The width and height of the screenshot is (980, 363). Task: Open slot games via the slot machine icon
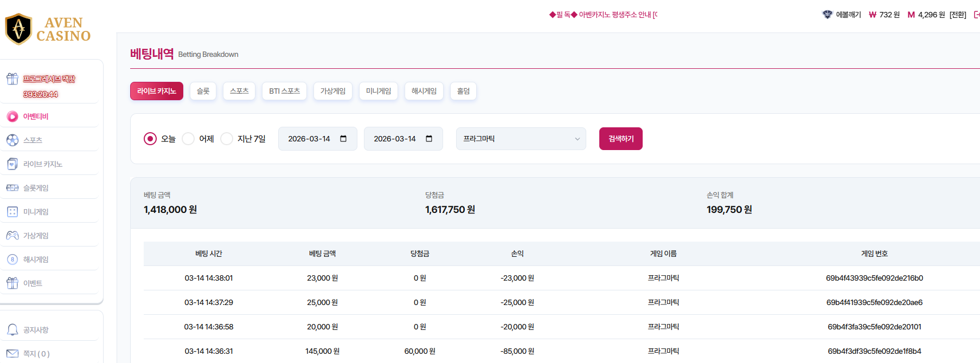pos(12,188)
